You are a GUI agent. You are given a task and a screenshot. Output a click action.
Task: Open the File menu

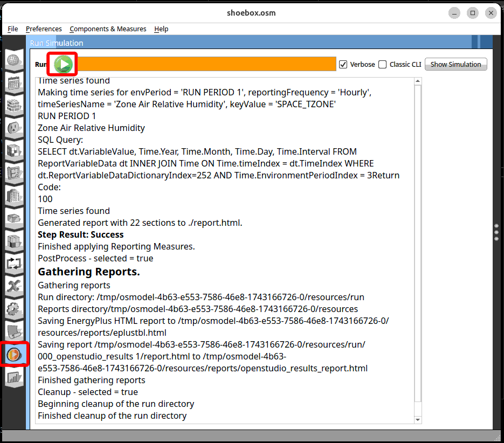coord(13,29)
